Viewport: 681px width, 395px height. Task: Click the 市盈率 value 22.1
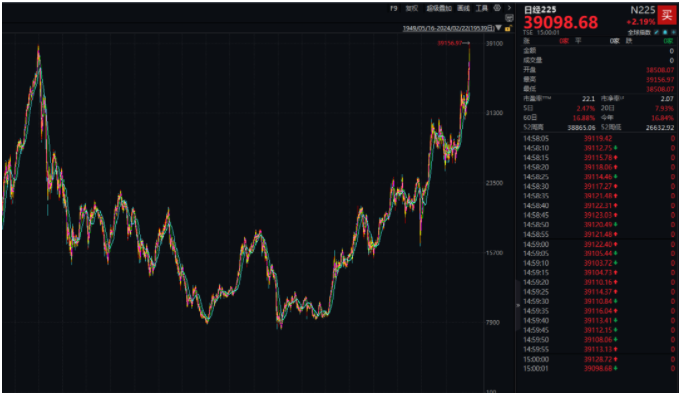[x=588, y=99]
